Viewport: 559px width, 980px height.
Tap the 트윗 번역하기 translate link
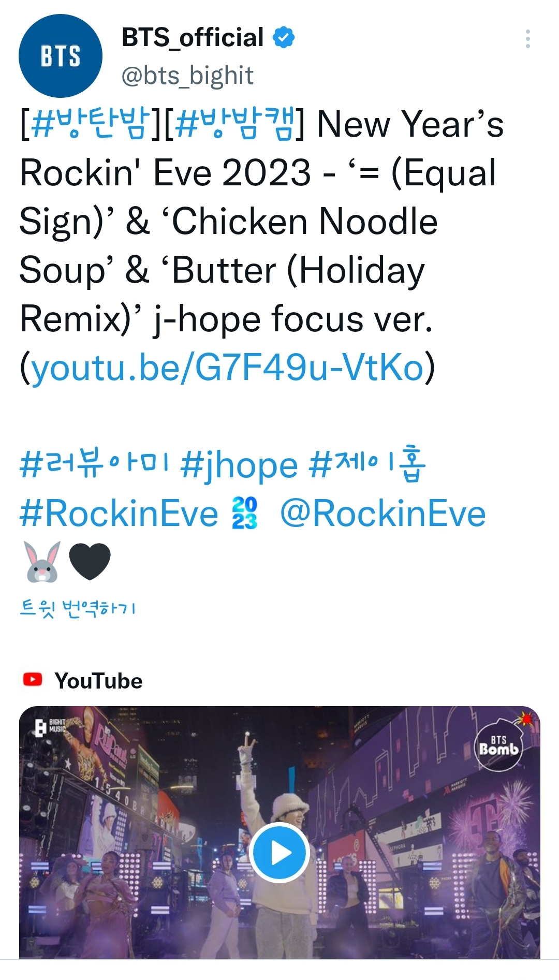pos(78,608)
